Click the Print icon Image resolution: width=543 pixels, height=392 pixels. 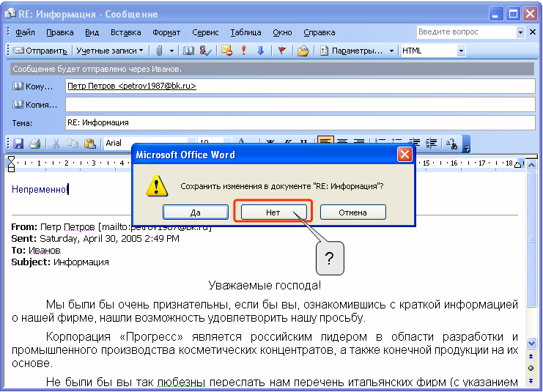click(35, 144)
